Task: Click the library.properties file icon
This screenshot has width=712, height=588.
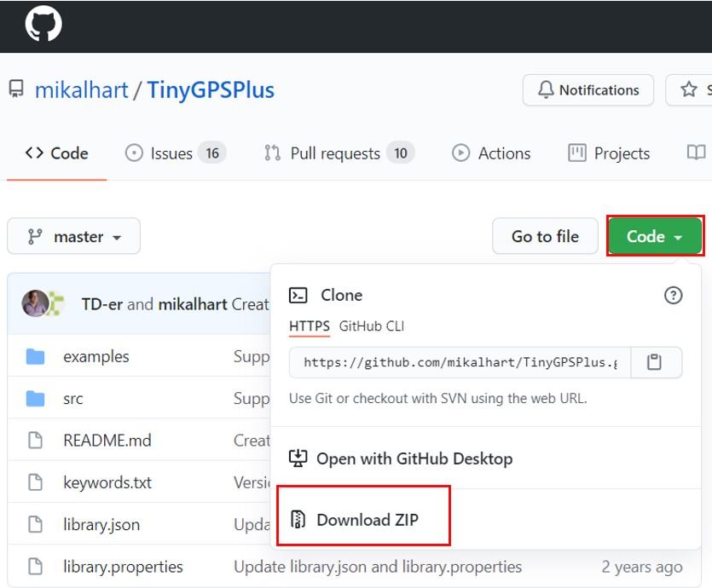Action: tap(36, 567)
